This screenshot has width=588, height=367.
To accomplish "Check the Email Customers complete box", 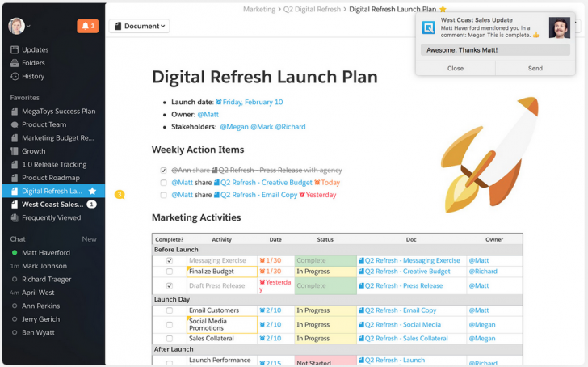I will click(x=170, y=310).
